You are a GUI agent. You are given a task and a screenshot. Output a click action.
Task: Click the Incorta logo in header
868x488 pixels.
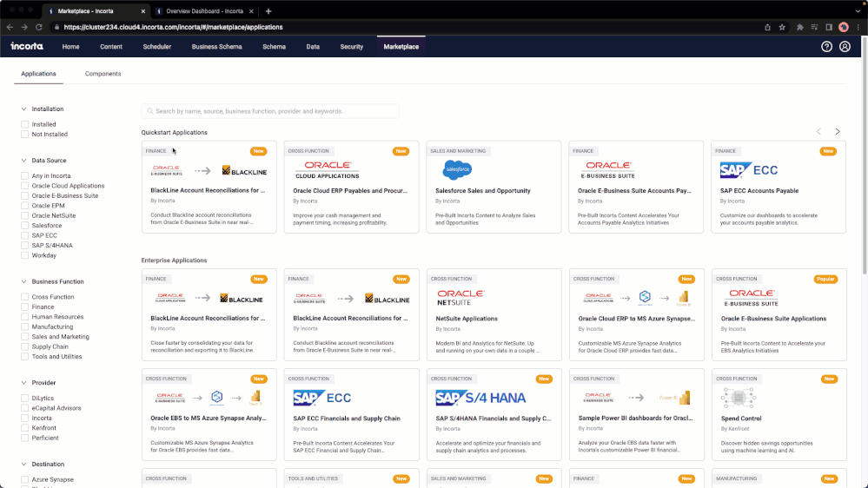27,46
